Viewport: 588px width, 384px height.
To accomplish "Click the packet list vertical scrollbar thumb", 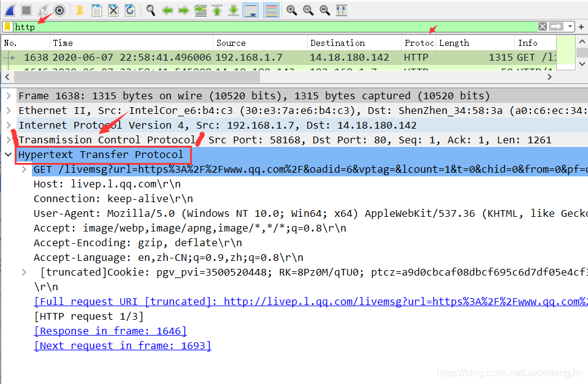I will tap(582, 53).
